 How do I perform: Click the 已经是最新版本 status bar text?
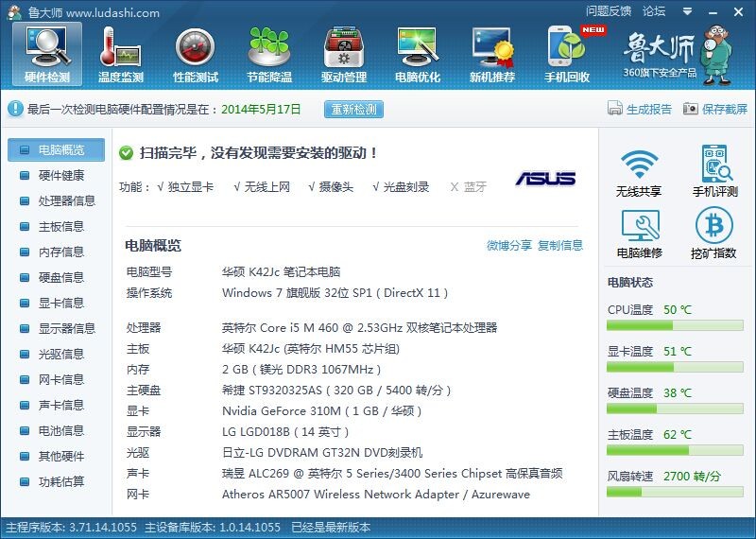click(x=331, y=528)
